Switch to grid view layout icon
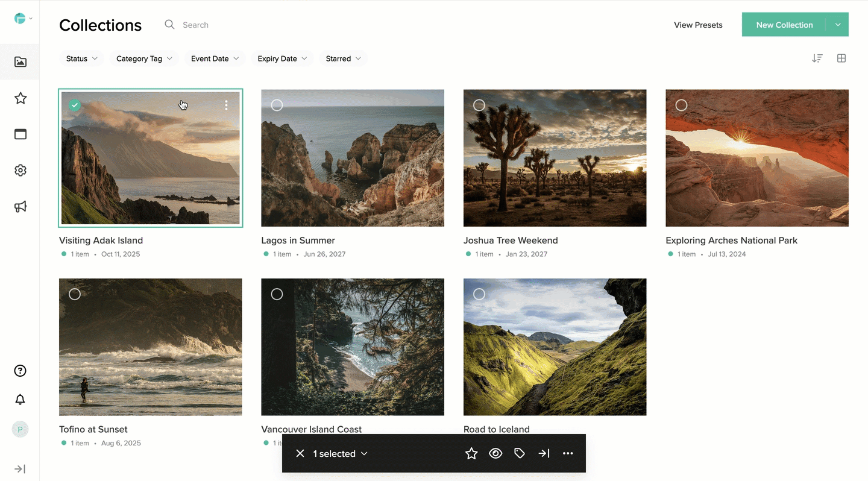 pyautogui.click(x=841, y=58)
